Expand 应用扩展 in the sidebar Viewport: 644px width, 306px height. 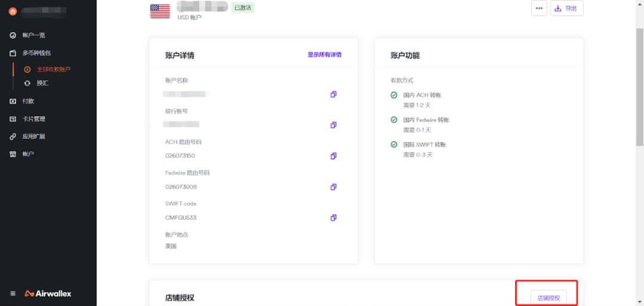tap(33, 136)
